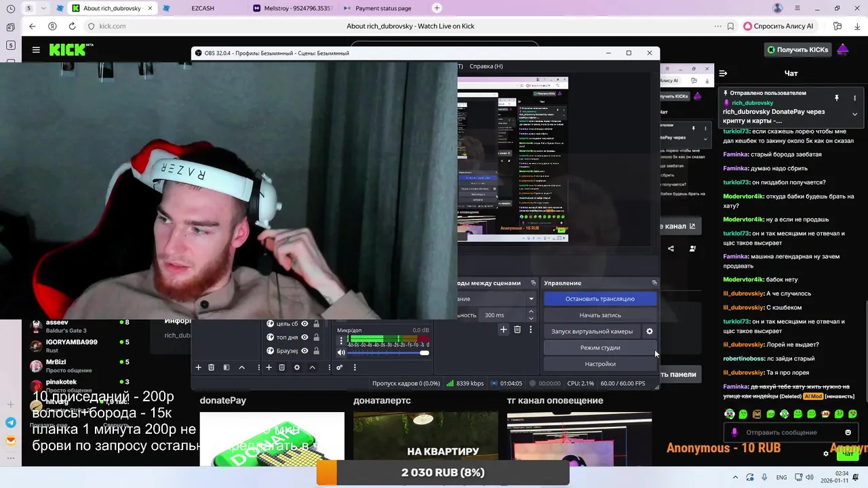Open Микр/доп channel options dots
Viewport: 868px width, 488px height.
(x=341, y=341)
